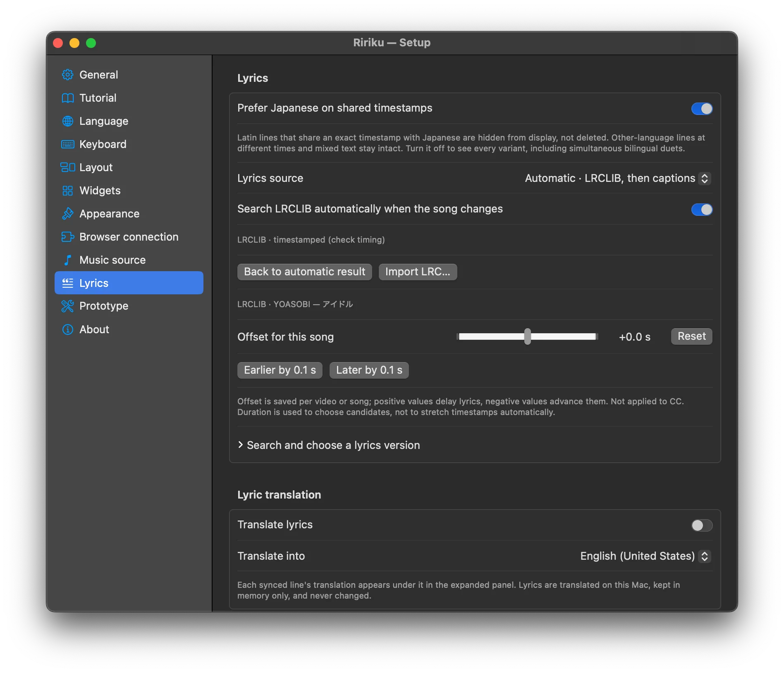
Task: Switch to Browser connection settings
Action: (129, 237)
